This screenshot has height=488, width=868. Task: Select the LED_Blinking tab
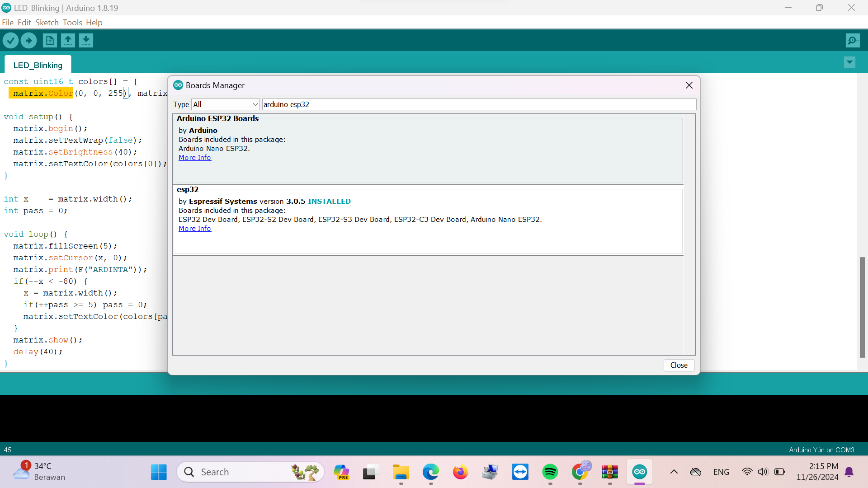point(38,66)
